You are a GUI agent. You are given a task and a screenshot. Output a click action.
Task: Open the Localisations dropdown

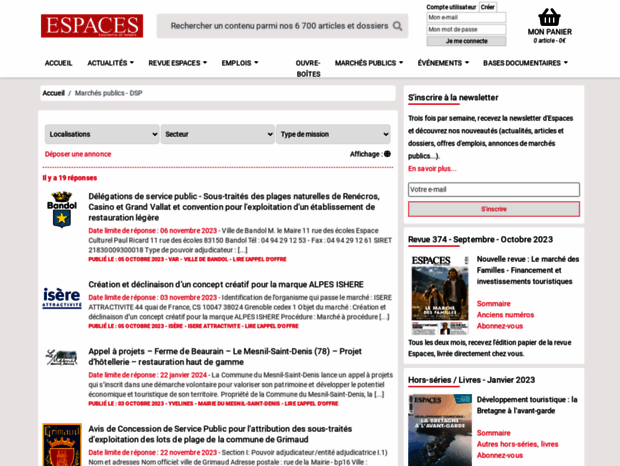pyautogui.click(x=102, y=134)
